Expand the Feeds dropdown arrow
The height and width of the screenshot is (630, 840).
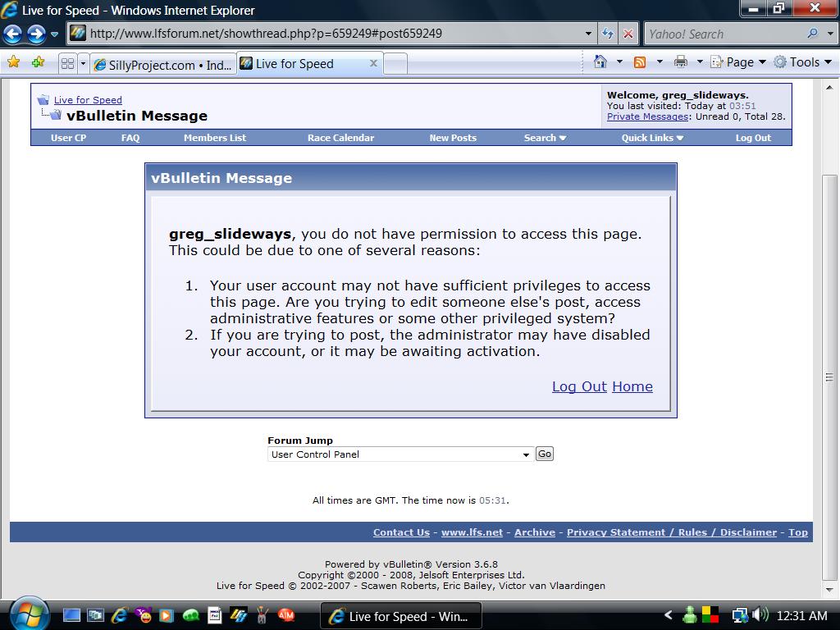pos(660,62)
